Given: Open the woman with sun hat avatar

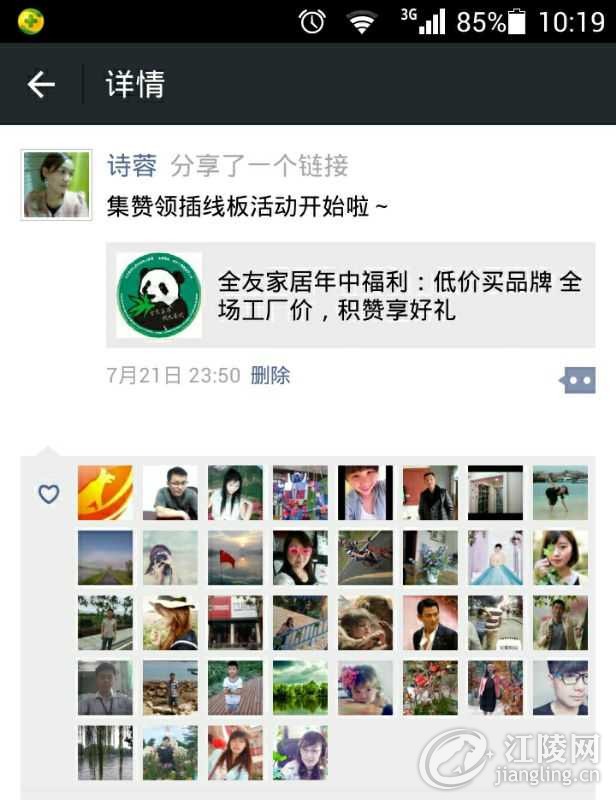Looking at the screenshot, I should click(170, 622).
